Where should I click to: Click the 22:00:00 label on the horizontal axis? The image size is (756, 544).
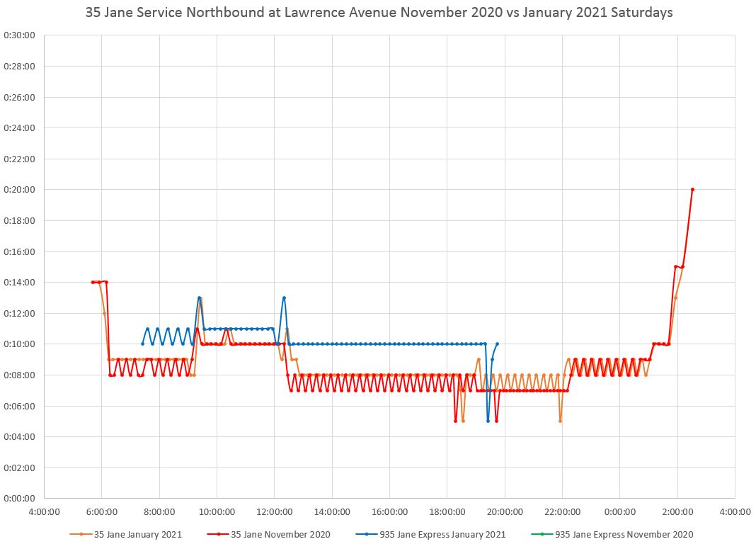coord(562,511)
